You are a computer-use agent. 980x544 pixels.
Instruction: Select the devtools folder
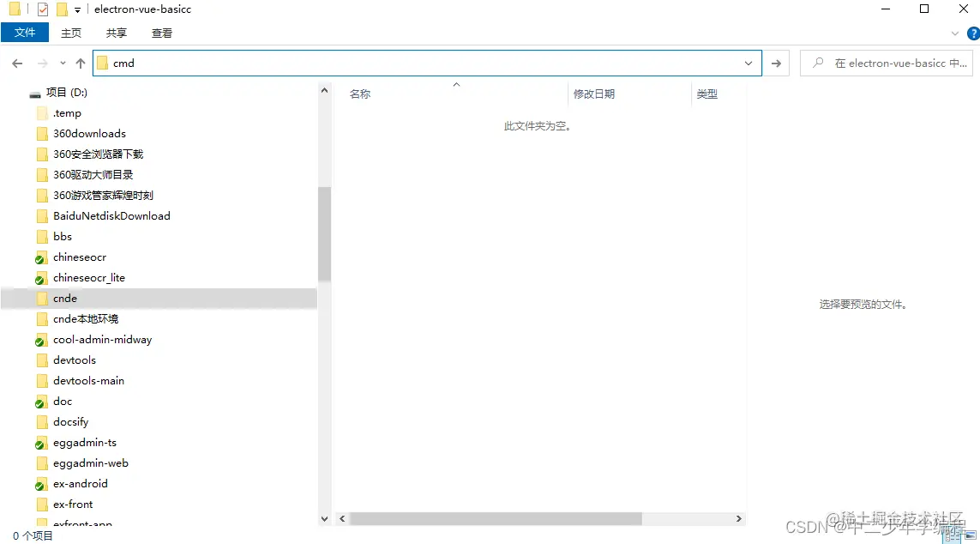coord(75,360)
